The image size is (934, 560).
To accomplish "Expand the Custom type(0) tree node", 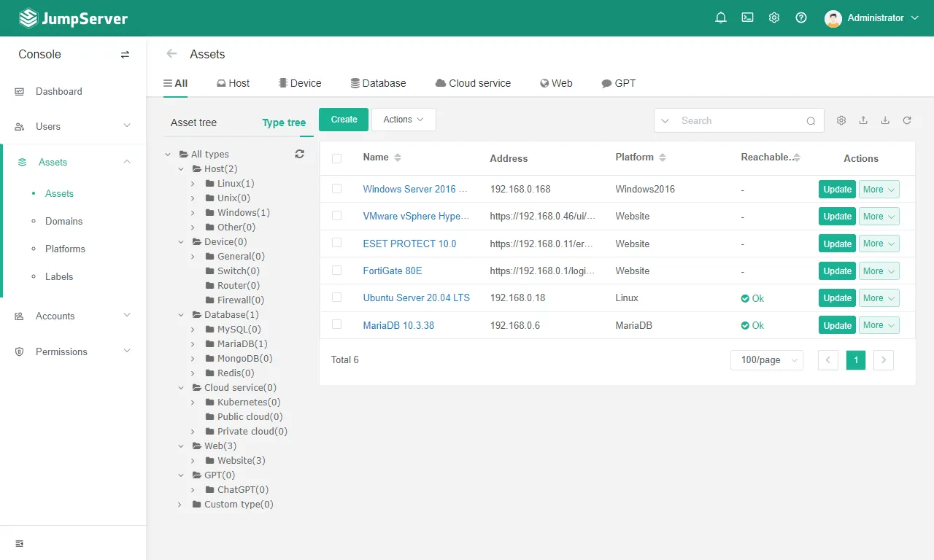I will 181,505.
